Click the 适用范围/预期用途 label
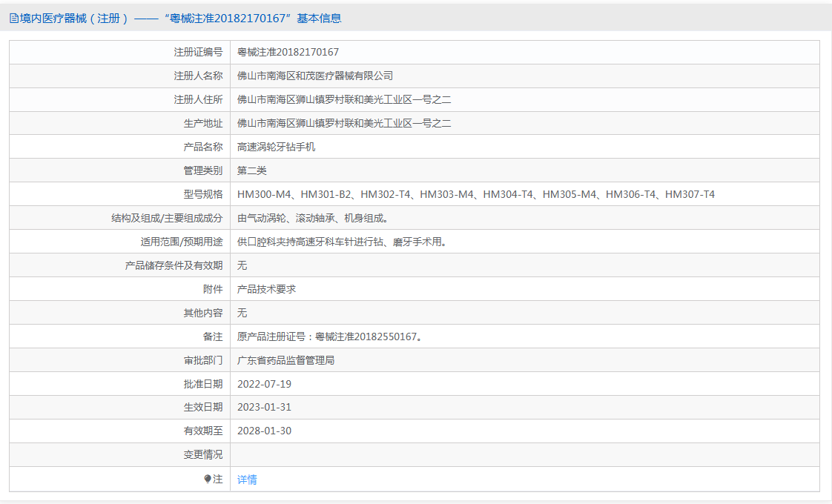Image resolution: width=832 pixels, height=504 pixels. (182, 242)
